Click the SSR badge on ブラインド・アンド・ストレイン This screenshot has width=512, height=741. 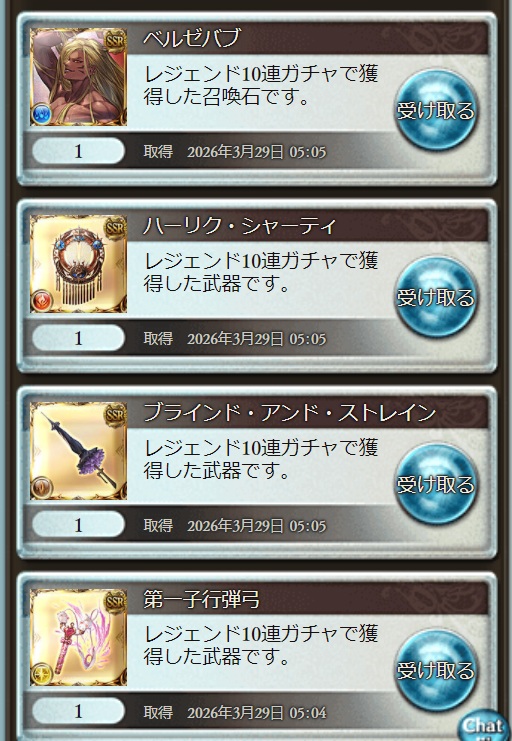(x=115, y=415)
